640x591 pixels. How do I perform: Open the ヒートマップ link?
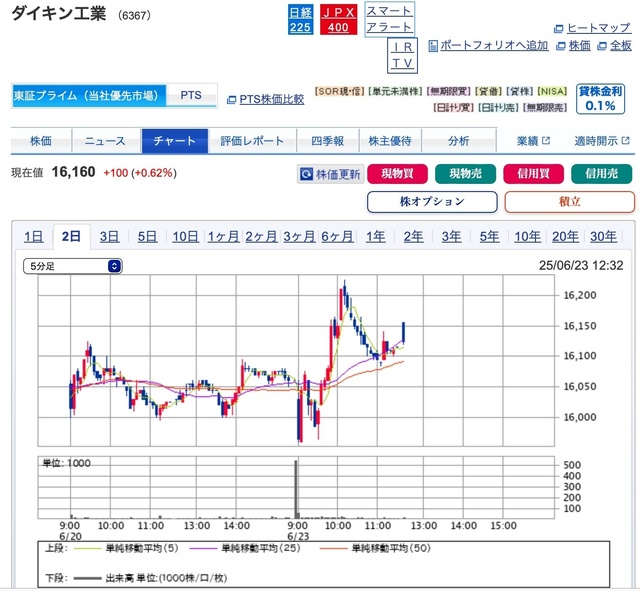click(x=599, y=28)
